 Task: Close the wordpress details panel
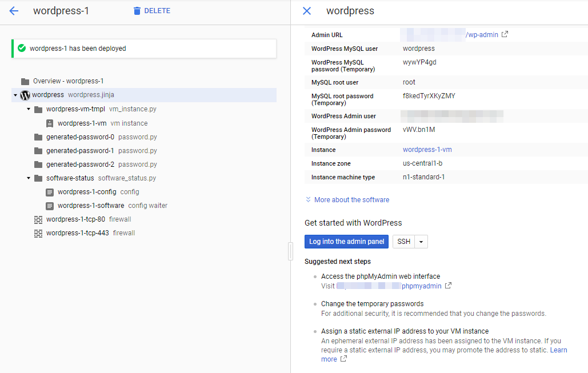coord(307,11)
